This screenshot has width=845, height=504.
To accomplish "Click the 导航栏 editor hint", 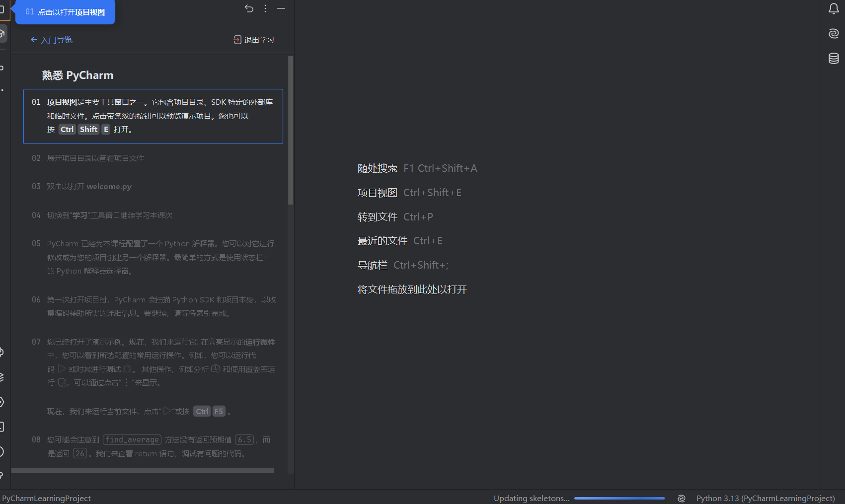I will pos(403,265).
